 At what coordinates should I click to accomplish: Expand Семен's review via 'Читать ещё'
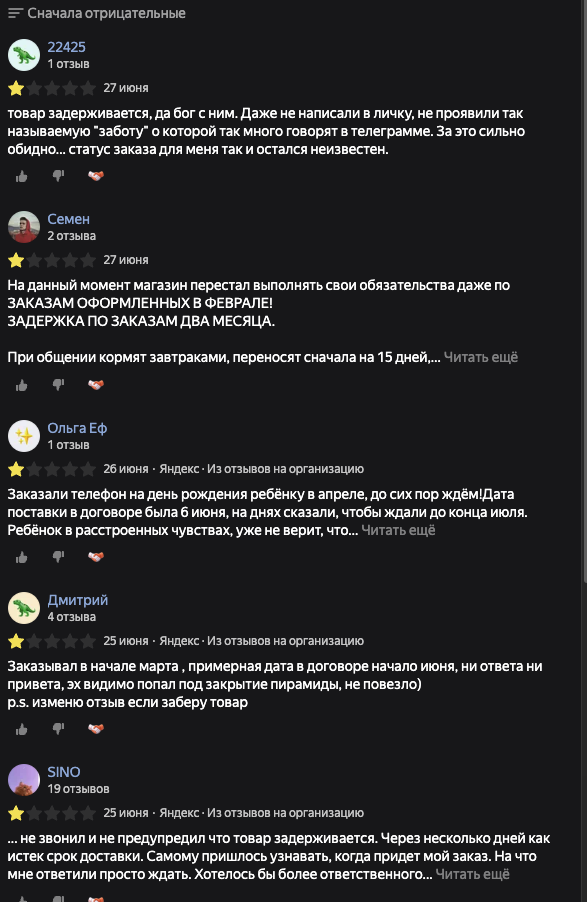(481, 357)
